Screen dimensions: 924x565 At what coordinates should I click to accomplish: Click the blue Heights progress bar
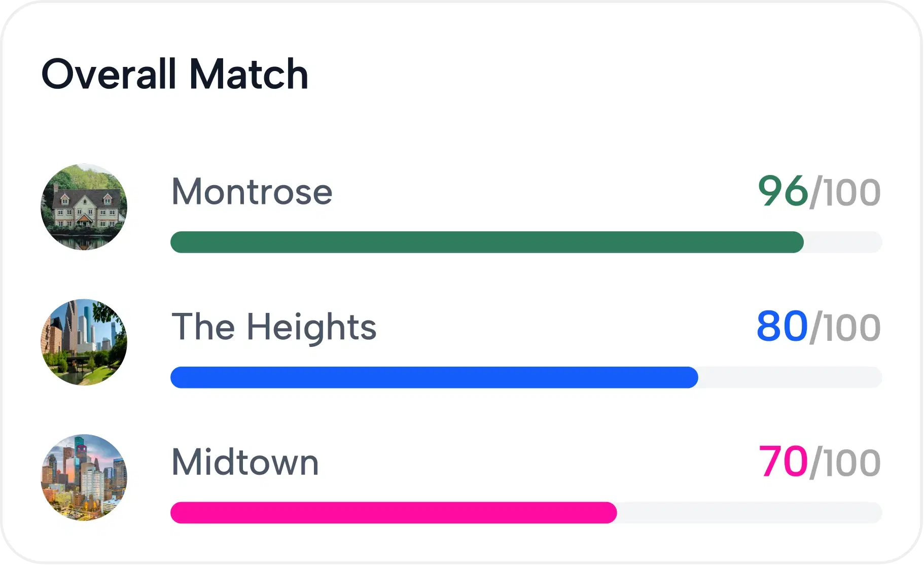pos(431,377)
